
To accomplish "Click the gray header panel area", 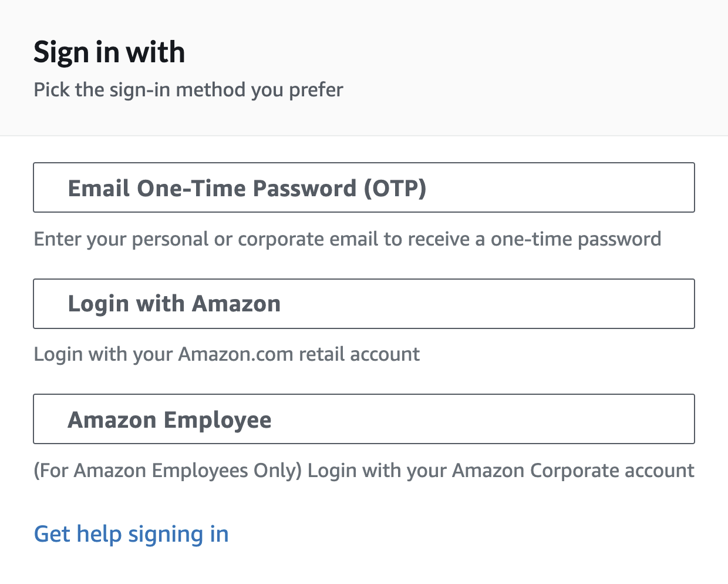I will click(364, 68).
